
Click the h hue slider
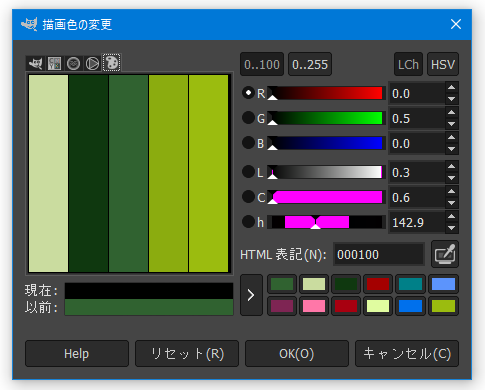point(327,222)
